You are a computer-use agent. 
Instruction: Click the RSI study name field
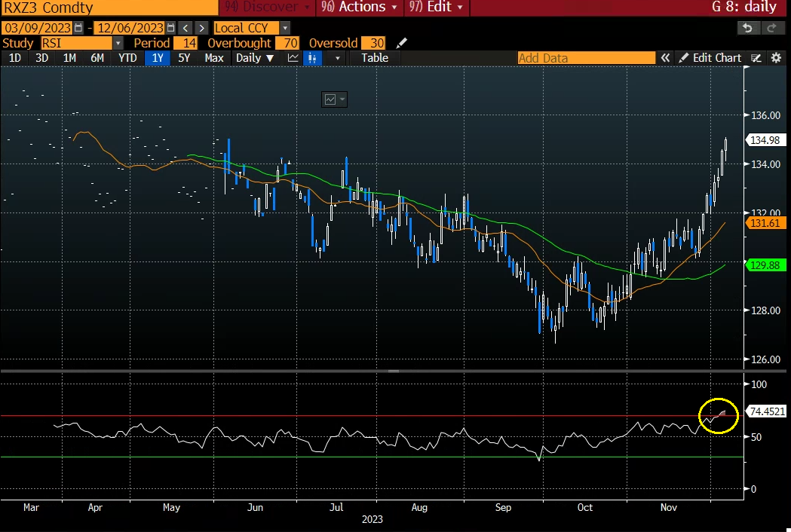tap(77, 44)
